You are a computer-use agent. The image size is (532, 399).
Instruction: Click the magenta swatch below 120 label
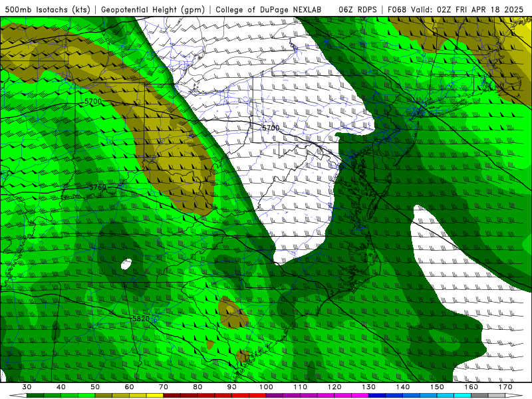[x=343, y=396]
